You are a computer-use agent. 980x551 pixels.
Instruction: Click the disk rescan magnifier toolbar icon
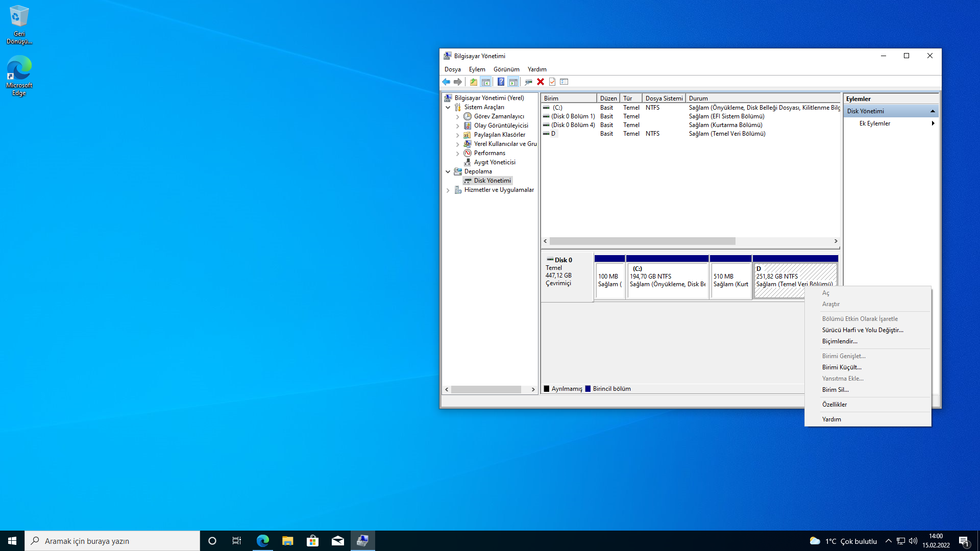pyautogui.click(x=528, y=82)
